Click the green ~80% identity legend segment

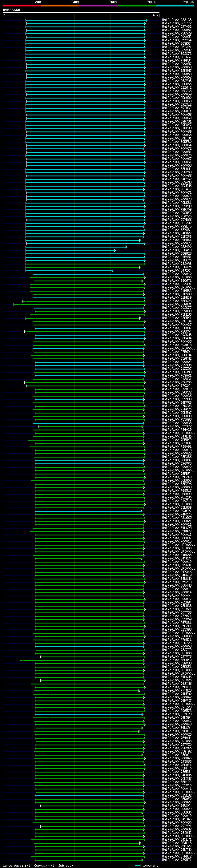click(x=136, y=6)
